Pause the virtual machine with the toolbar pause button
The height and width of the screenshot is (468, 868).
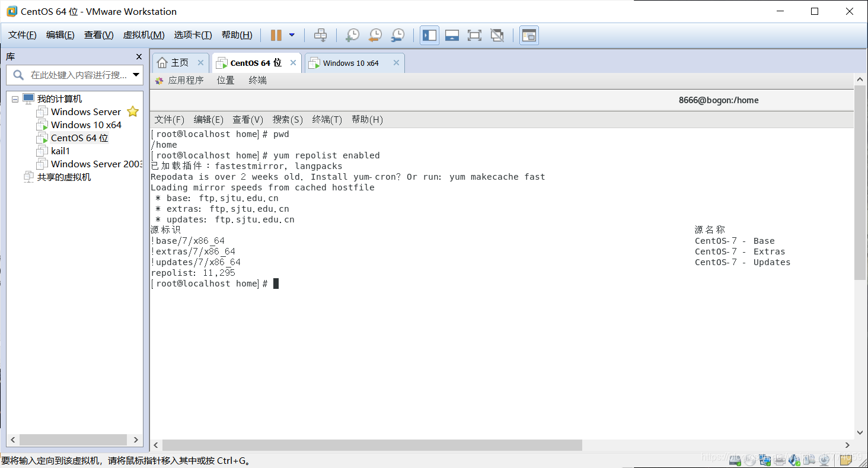coord(276,36)
